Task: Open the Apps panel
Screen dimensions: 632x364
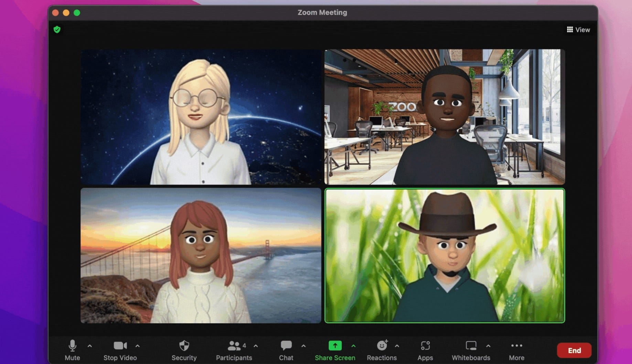Action: [425, 350]
